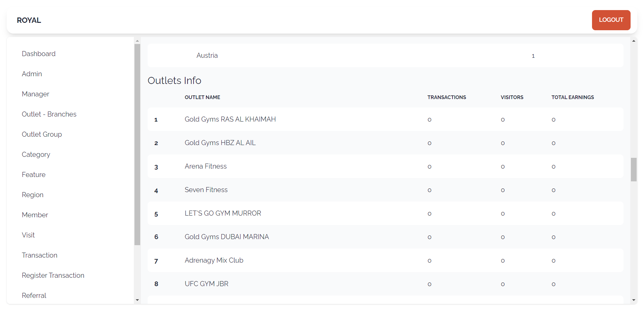Click the Austria count value 1
This screenshot has height=313, width=644.
click(x=533, y=56)
